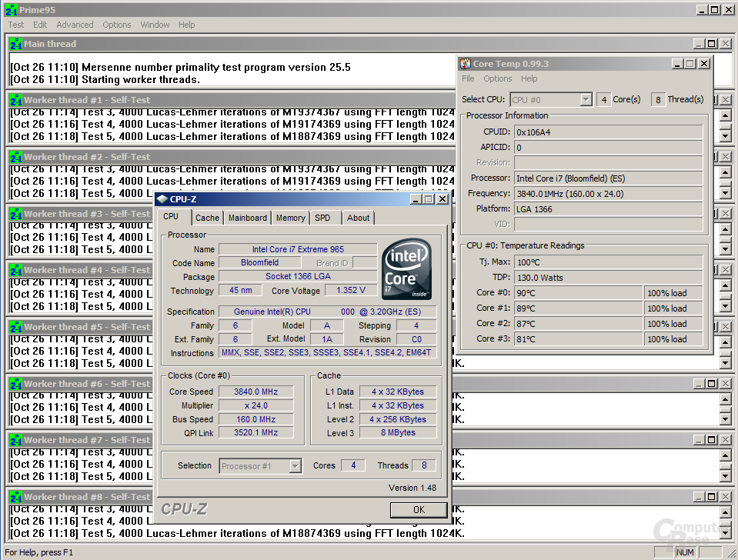Click the Worker thread #5 window icon
This screenshot has height=560, width=738.
click(x=16, y=327)
